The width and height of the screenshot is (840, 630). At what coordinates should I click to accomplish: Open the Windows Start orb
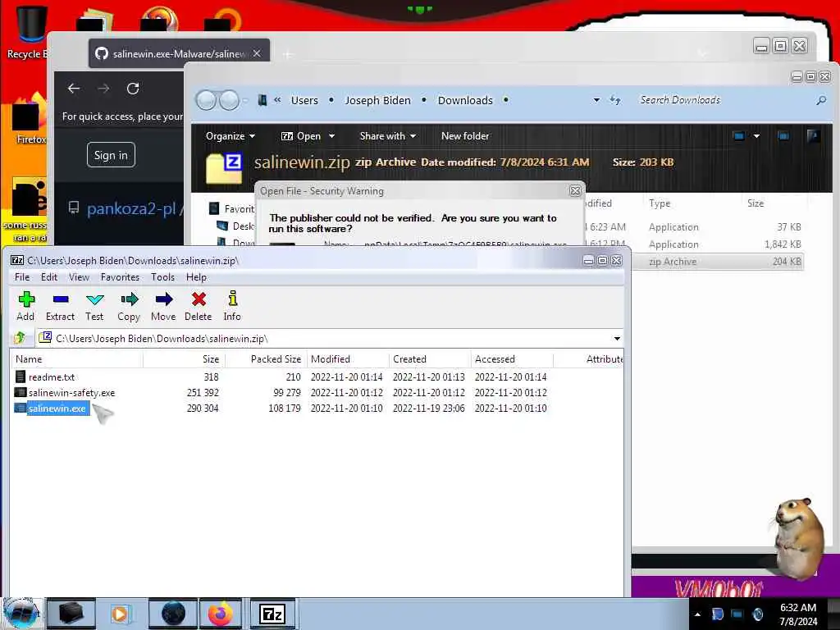tap(21, 614)
